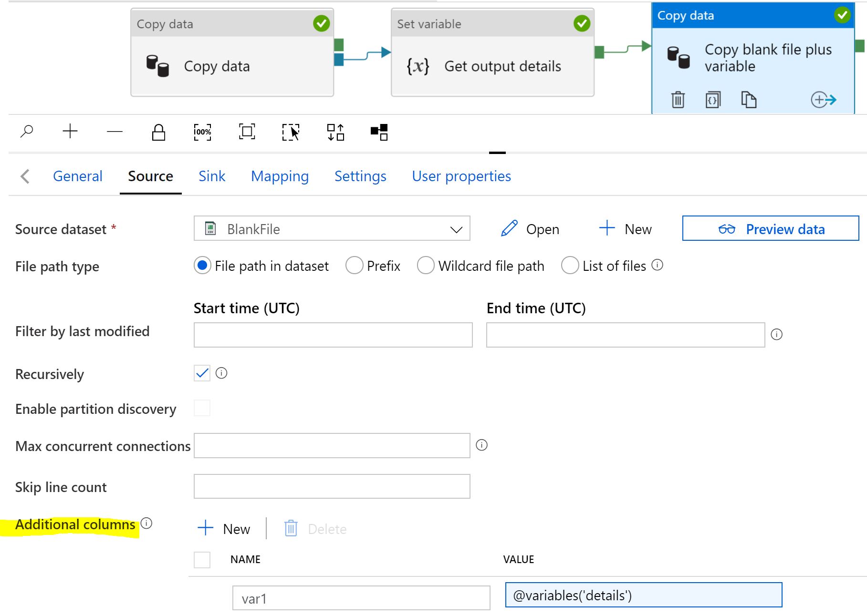Click the var1 column name field
This screenshot has height=616, width=867.
[361, 598]
